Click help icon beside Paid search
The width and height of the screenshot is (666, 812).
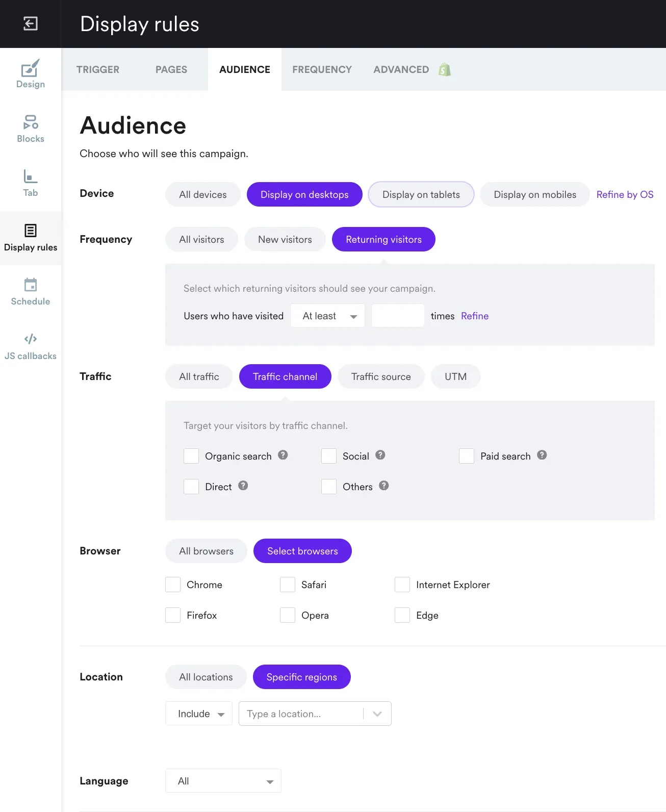click(x=542, y=455)
